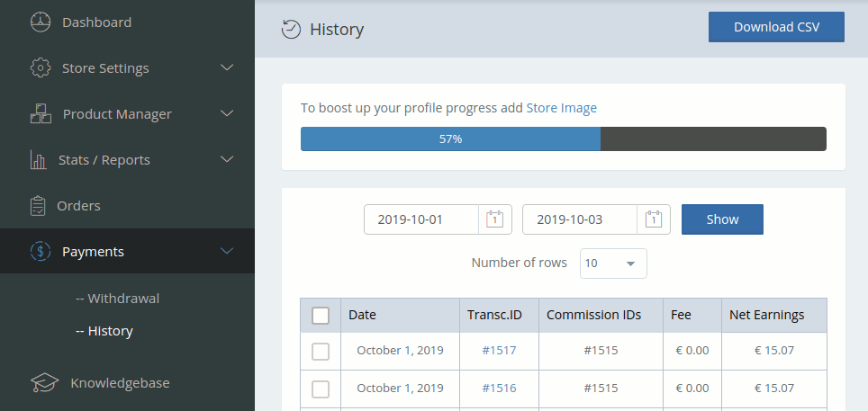
Task: Check the box for transaction #1516
Action: point(321,389)
